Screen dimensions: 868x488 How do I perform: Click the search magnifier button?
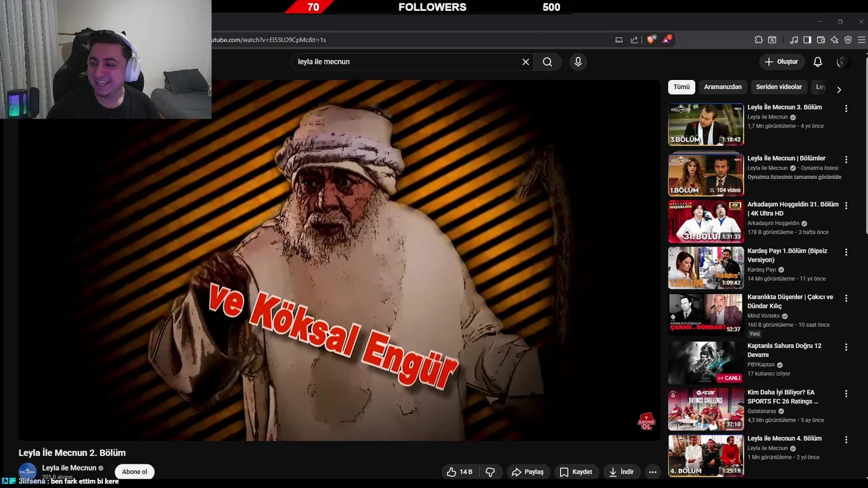547,62
